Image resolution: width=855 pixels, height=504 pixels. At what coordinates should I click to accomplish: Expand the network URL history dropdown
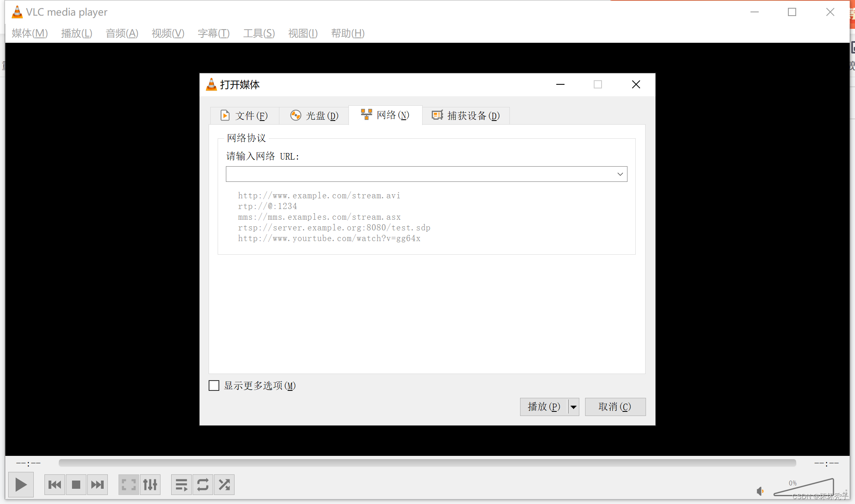coord(620,174)
